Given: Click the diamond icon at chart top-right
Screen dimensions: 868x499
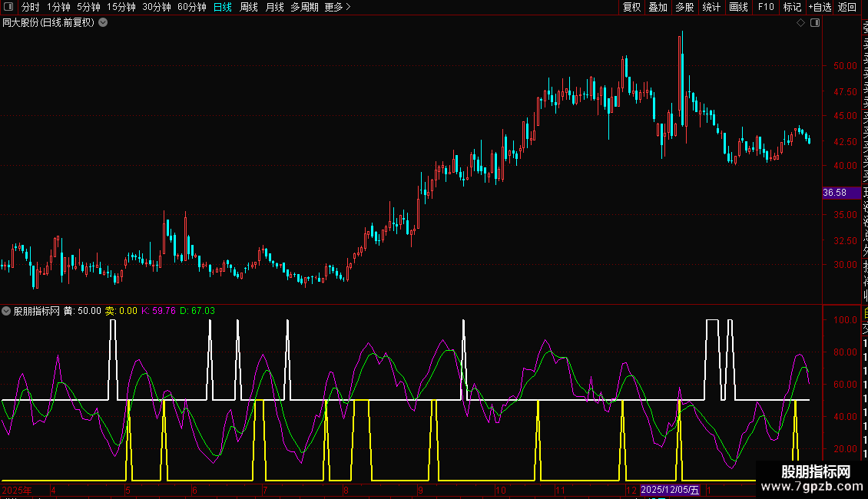Looking at the screenshot, I should (x=801, y=23).
